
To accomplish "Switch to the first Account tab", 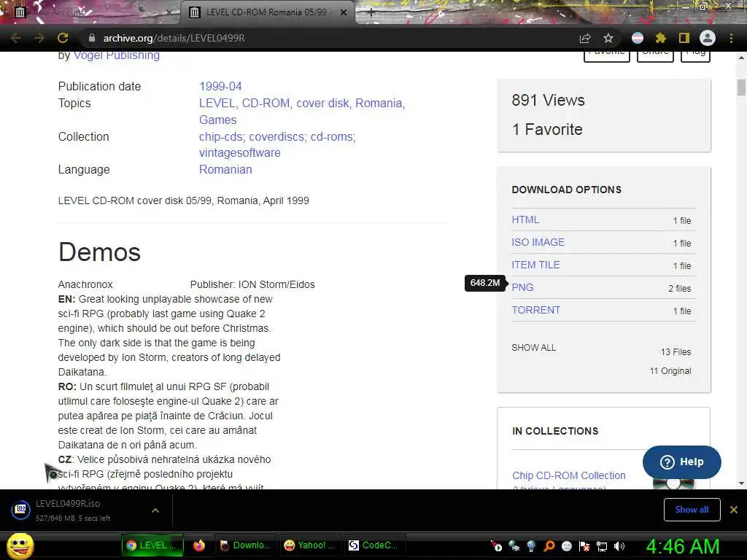I will point(90,12).
